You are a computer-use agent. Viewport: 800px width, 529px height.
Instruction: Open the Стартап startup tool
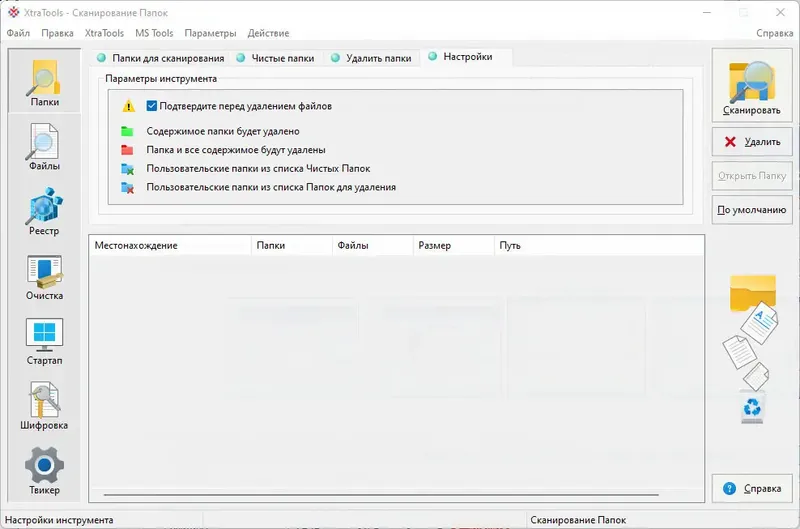click(44, 342)
